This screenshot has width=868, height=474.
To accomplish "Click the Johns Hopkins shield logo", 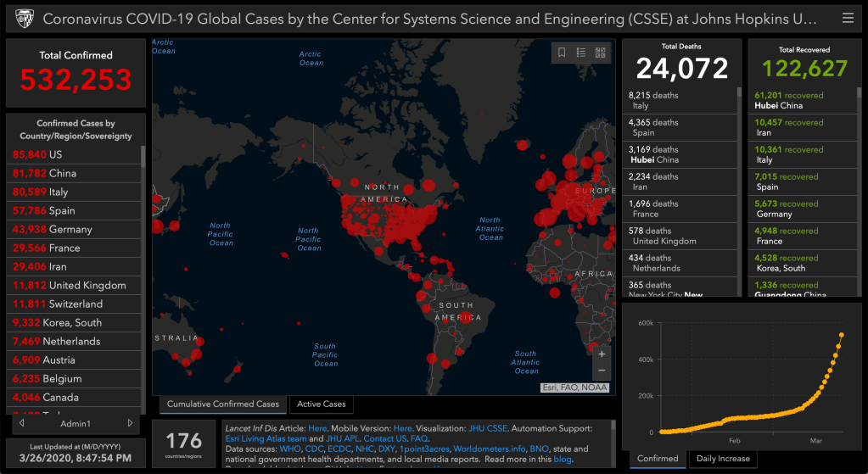I will point(24,18).
